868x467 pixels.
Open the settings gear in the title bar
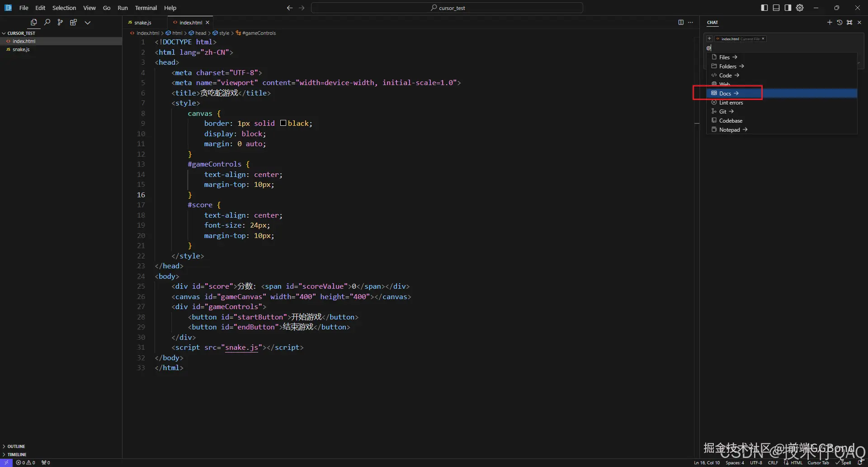point(800,8)
